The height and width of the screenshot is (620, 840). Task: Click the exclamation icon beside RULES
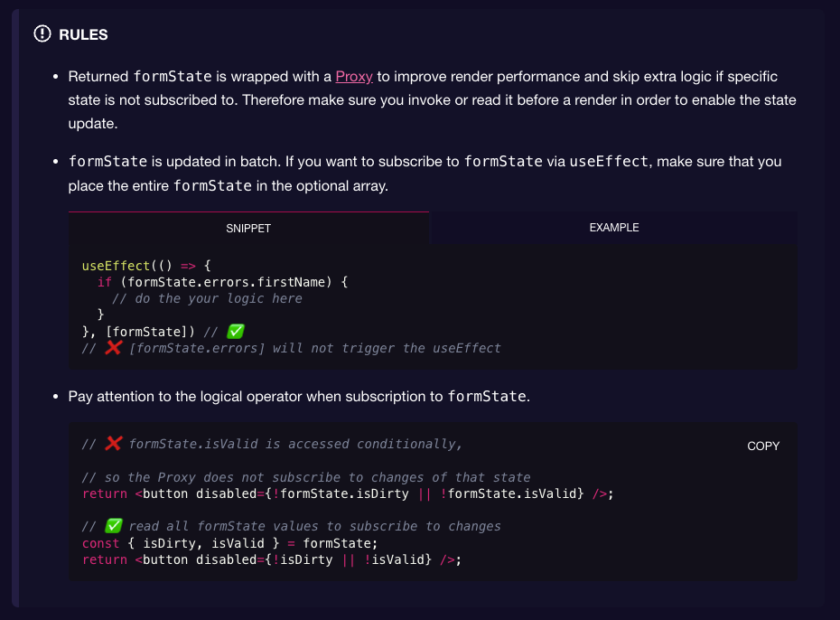42,34
